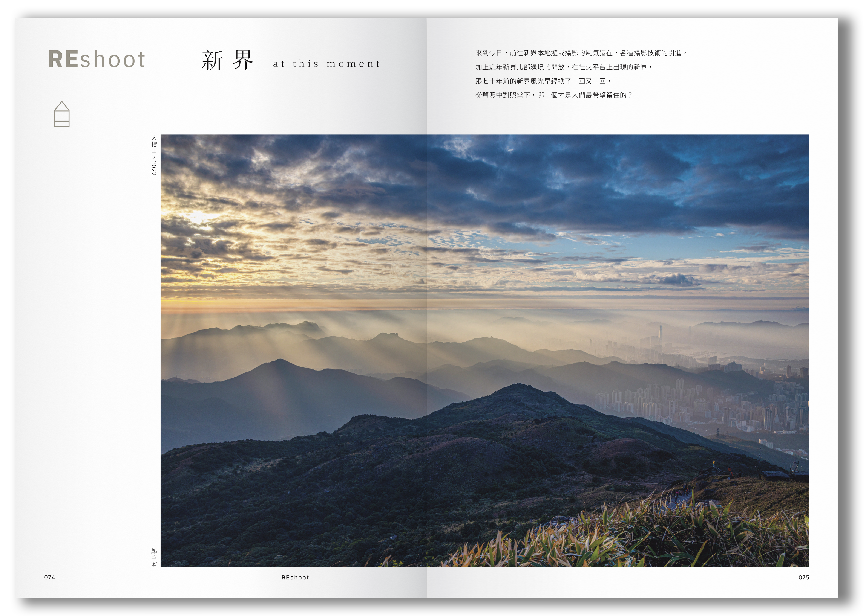Image resolution: width=866 pixels, height=616 pixels.
Task: Click paragraph line starting 加上近年新界北部
Action: tap(564, 67)
